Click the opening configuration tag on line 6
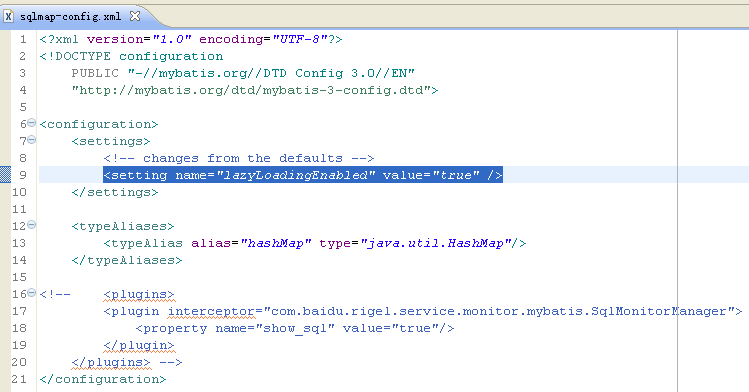This screenshot has width=749, height=392. click(99, 124)
